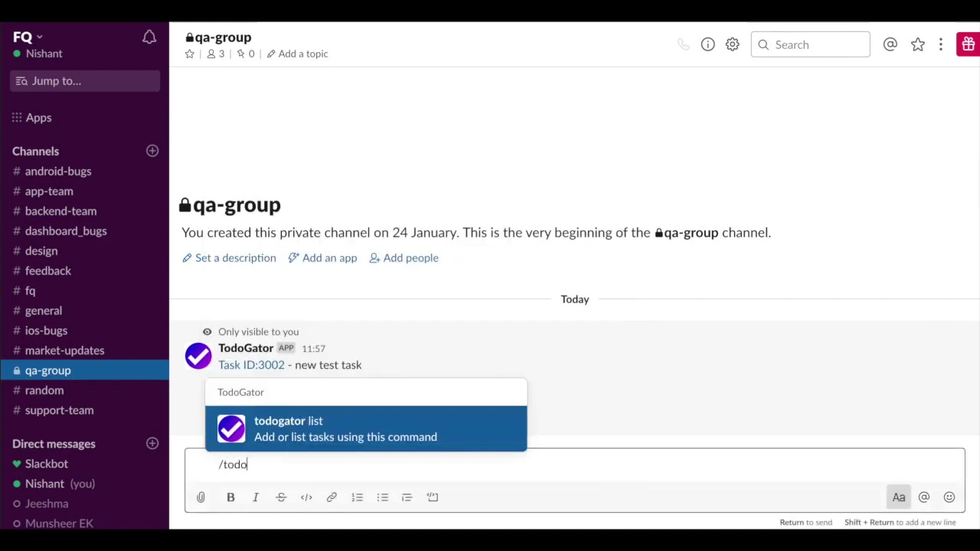Insert a link
This screenshot has height=551, width=980.
click(x=332, y=497)
